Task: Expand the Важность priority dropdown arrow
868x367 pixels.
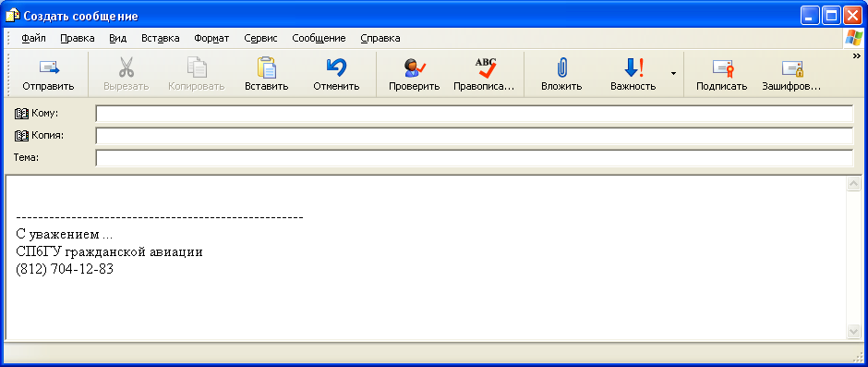Action: pyautogui.click(x=673, y=73)
